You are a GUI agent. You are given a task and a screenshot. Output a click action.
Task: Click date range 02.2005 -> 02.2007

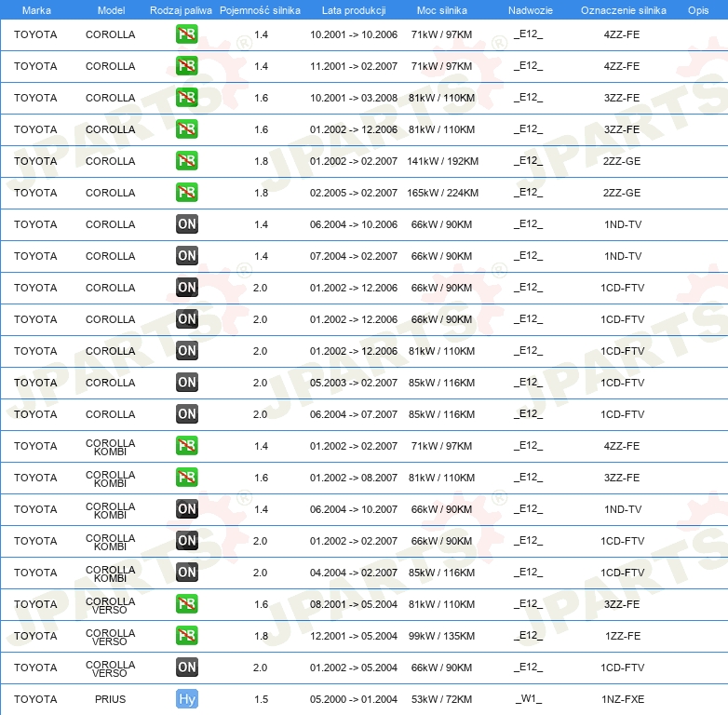tap(354, 193)
